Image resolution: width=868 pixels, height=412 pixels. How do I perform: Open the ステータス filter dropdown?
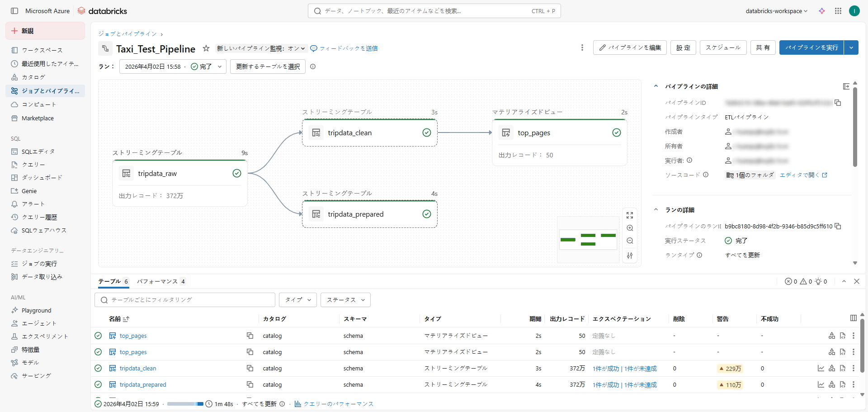click(x=345, y=300)
